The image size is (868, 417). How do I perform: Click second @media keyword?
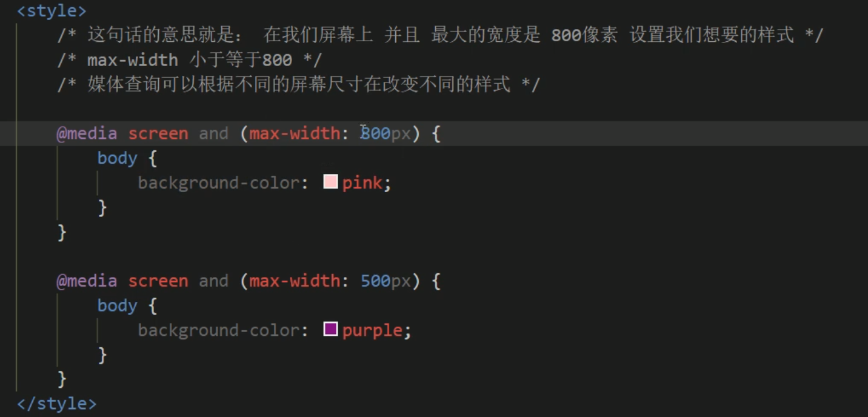coord(87,281)
